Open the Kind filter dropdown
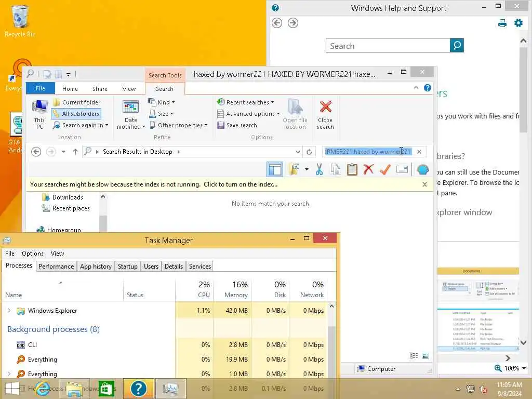The image size is (532, 399). click(x=162, y=102)
